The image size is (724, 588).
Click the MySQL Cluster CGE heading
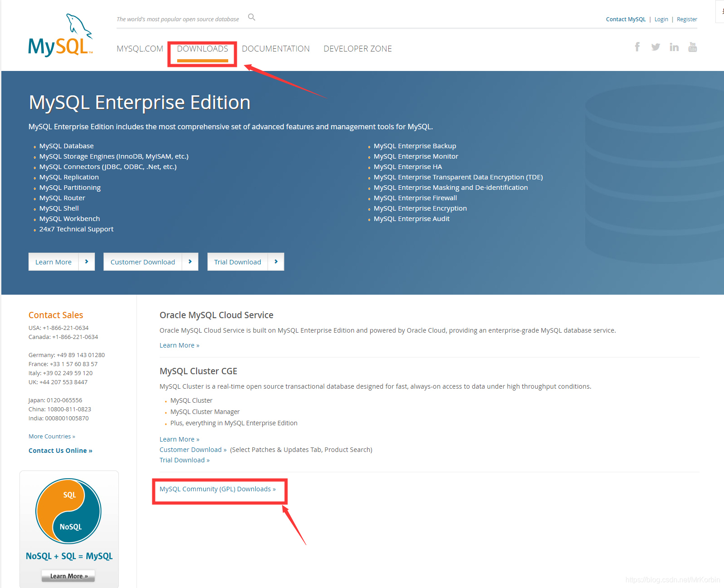(x=198, y=371)
